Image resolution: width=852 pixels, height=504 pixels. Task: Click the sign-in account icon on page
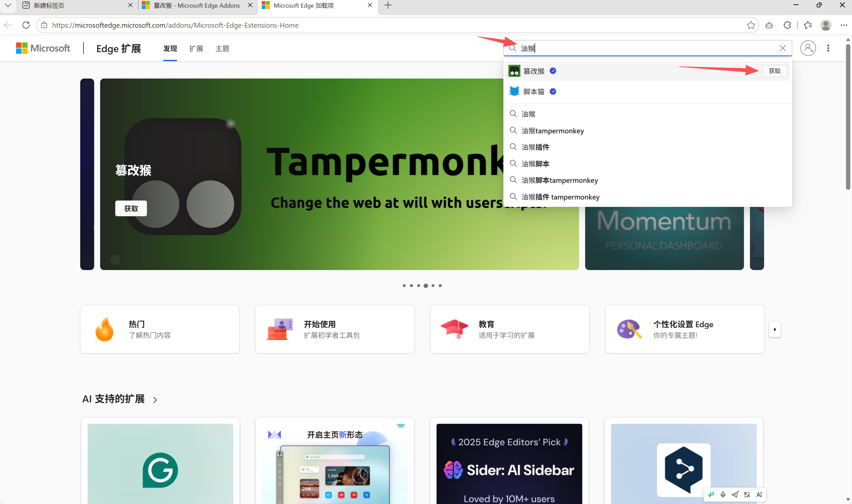[x=808, y=48]
